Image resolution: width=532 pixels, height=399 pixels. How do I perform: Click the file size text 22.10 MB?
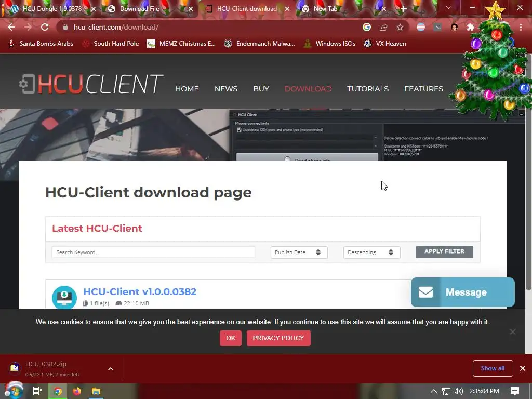click(137, 303)
